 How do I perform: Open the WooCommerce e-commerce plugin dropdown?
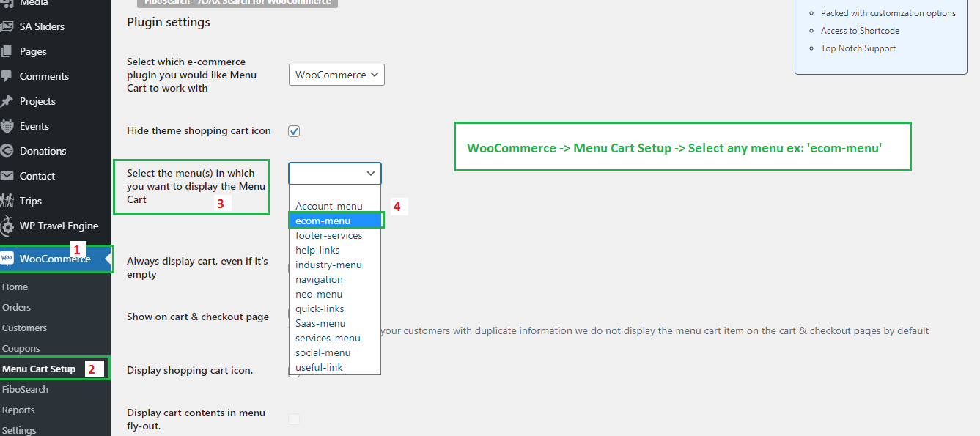click(336, 75)
